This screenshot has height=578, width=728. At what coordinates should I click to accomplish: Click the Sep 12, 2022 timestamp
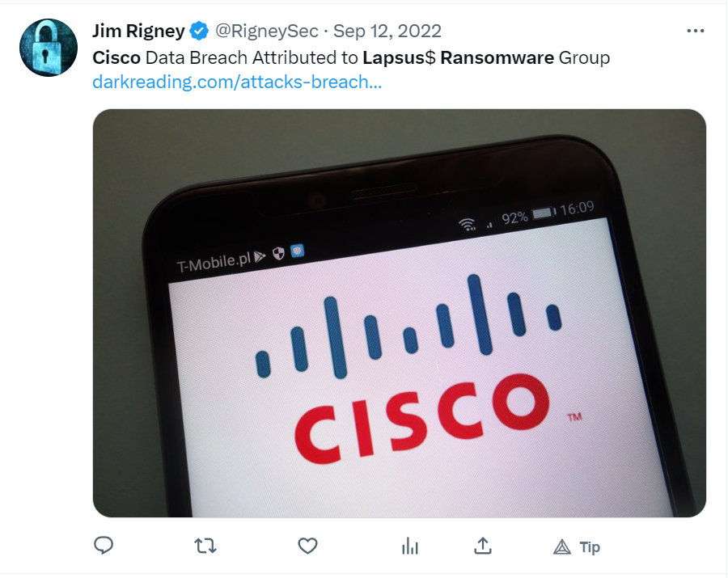pyautogui.click(x=387, y=31)
